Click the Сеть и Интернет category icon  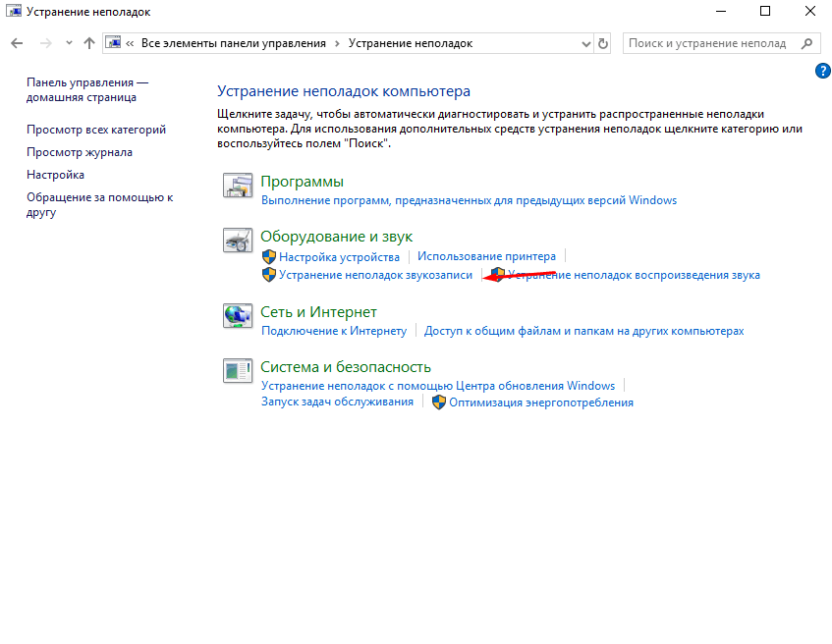click(x=237, y=316)
